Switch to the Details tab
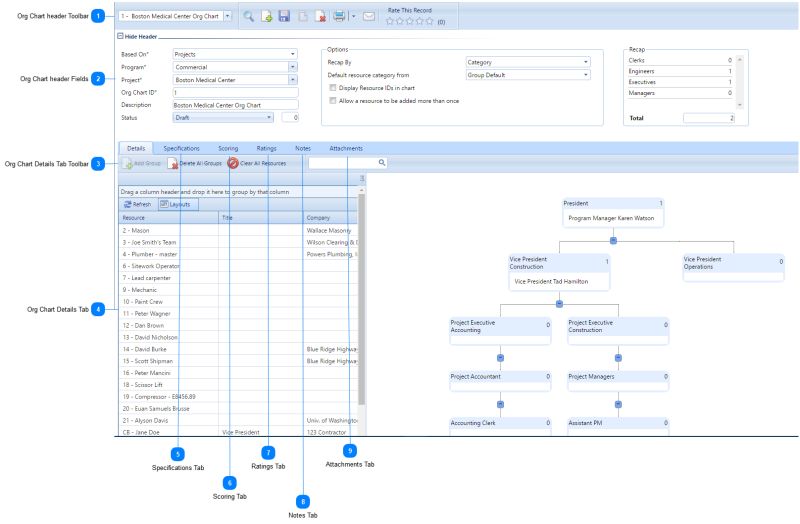The width and height of the screenshot is (800, 524). tap(136, 148)
